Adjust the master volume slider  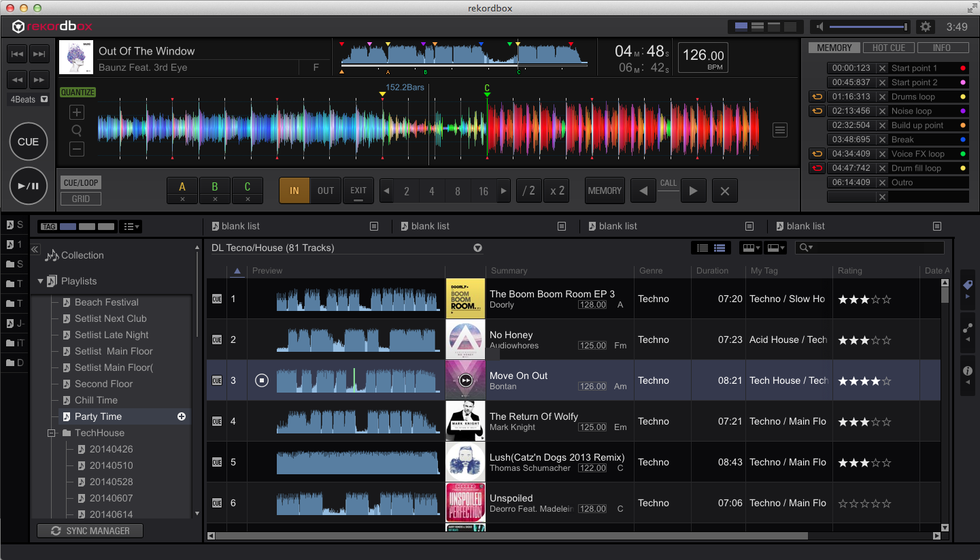click(x=868, y=27)
